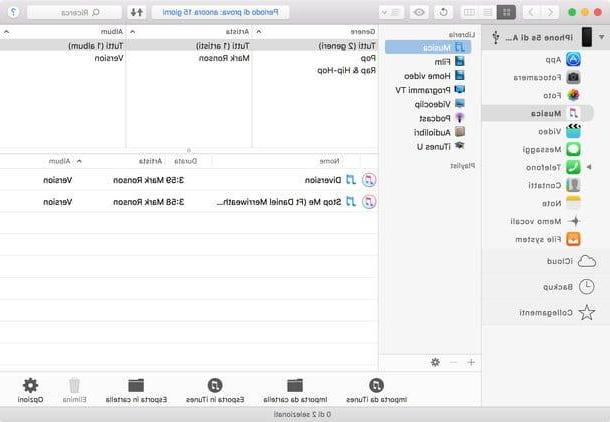Open the Collegamenti star icon
Image resolution: width=610 pixels, height=422 pixels.
(587, 312)
